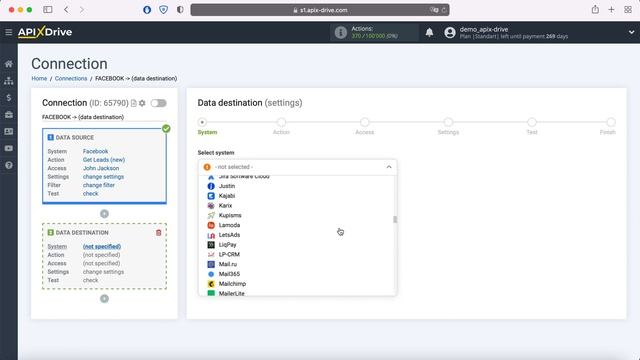Click the ApiX-Drive logo
This screenshot has width=640, height=360.
click(x=45, y=32)
